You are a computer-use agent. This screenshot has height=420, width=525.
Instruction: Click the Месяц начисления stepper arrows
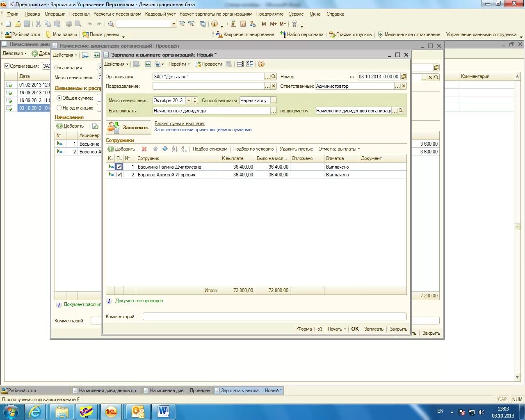pos(195,100)
